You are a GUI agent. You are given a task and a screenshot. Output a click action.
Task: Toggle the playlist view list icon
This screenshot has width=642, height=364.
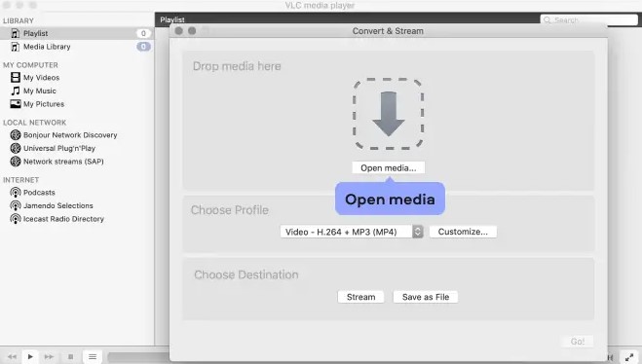93,356
